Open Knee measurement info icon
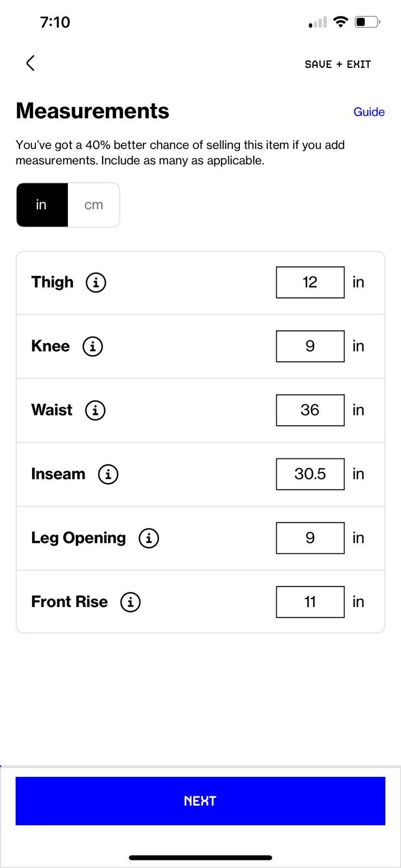Screen dimensions: 401x868 coord(93,347)
